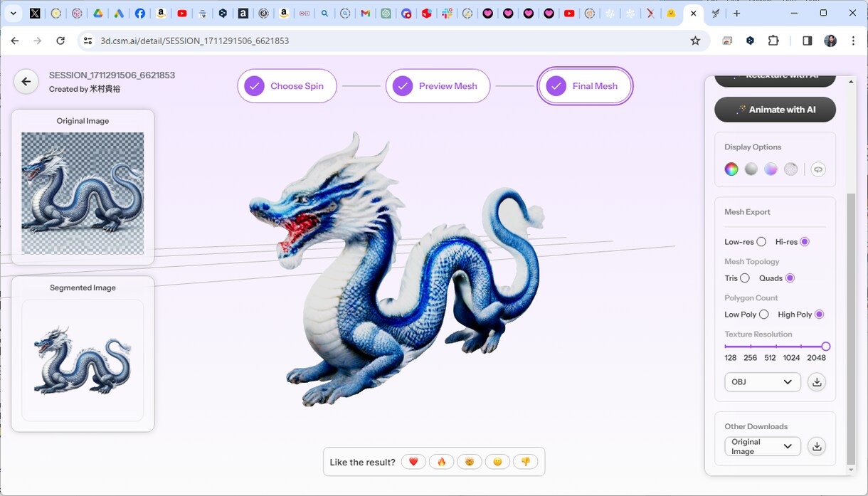The height and width of the screenshot is (496, 868).
Task: React with the thumbs down emoji
Action: [526, 462]
